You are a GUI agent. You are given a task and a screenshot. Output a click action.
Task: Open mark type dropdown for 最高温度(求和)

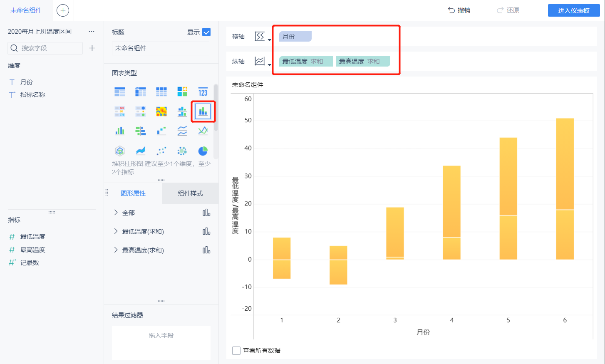coord(206,250)
